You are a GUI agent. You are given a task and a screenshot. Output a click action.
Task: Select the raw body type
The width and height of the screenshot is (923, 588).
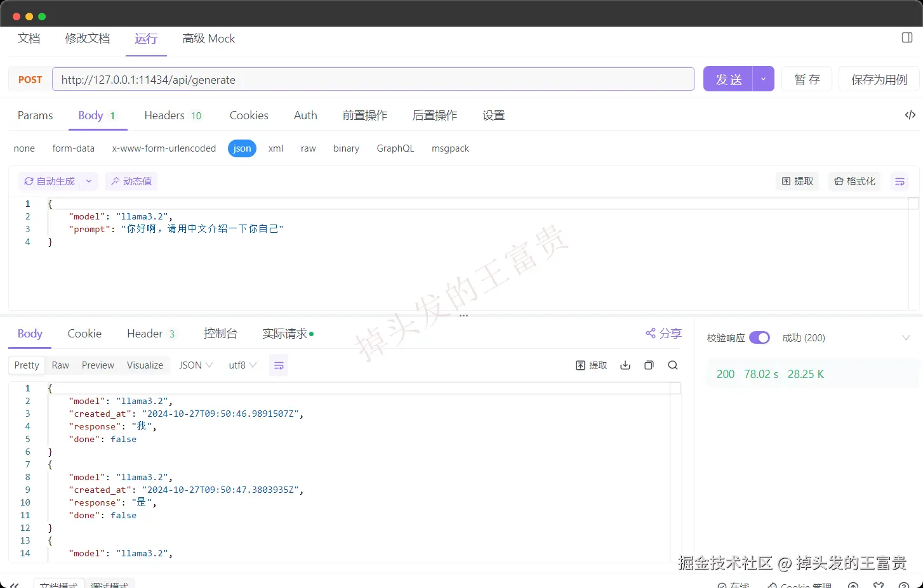coord(309,148)
